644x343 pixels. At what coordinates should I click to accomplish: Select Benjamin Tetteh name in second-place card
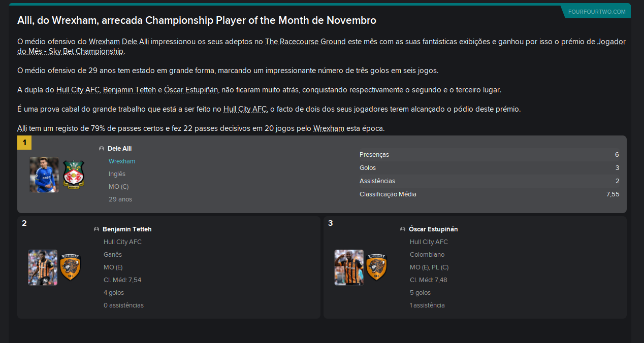pos(127,229)
